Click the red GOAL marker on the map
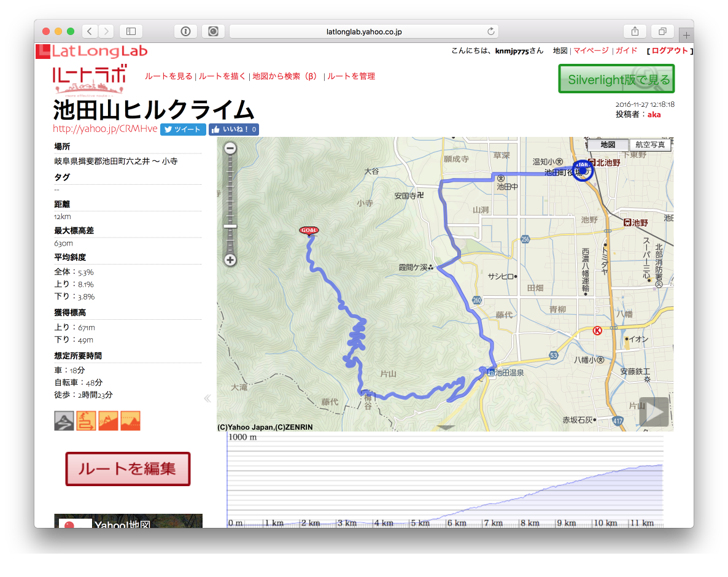Screen dimensions: 728x577 click(x=309, y=231)
